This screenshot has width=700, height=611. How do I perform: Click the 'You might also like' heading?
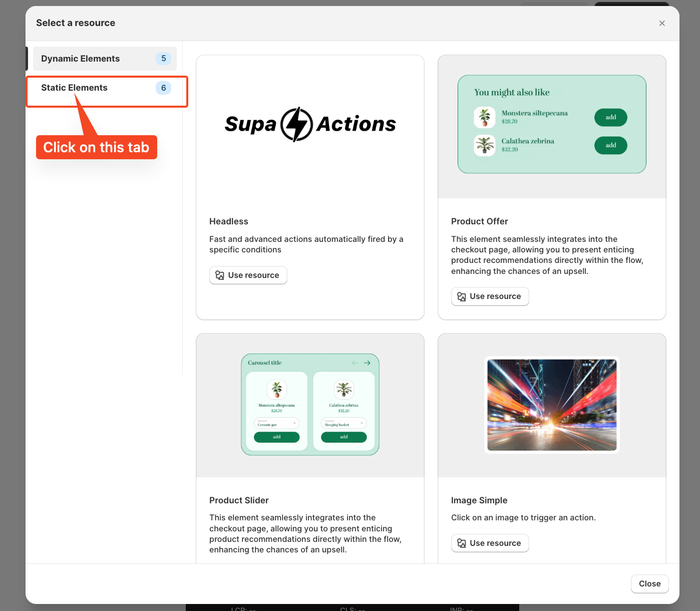pos(512,92)
